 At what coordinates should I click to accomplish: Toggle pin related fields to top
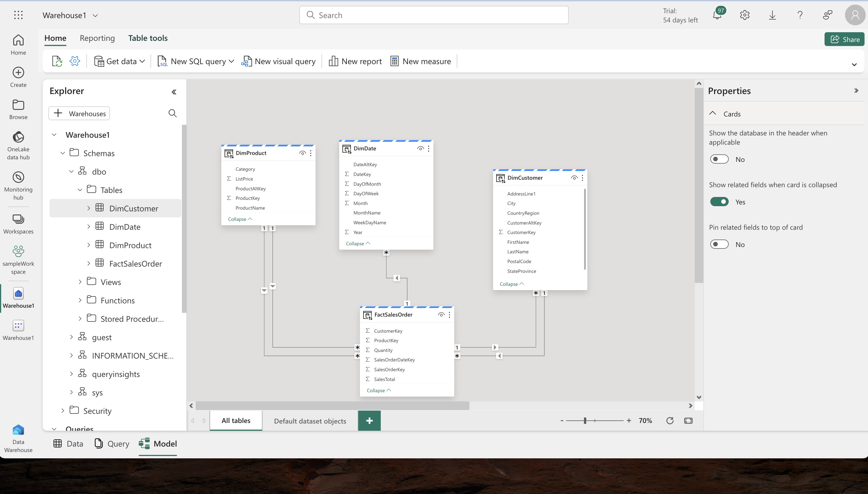[719, 244]
